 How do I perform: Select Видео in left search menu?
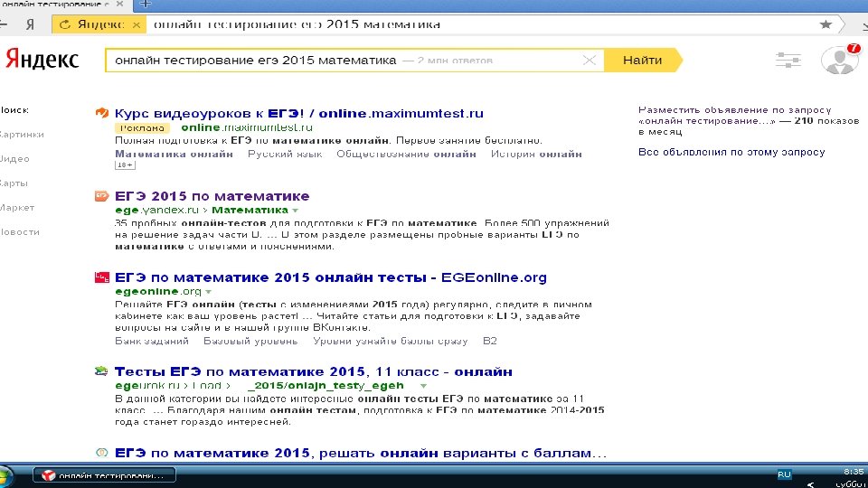pyautogui.click(x=15, y=159)
